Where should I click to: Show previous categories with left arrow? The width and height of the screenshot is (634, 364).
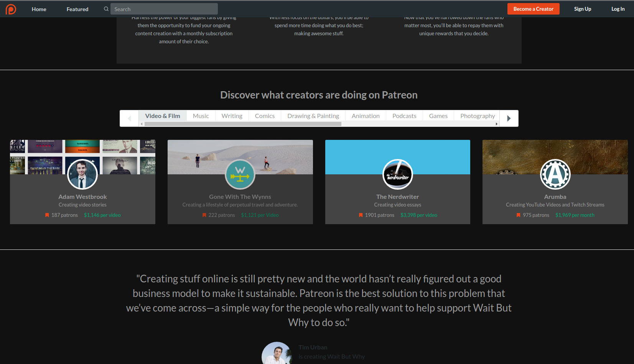[x=129, y=118]
